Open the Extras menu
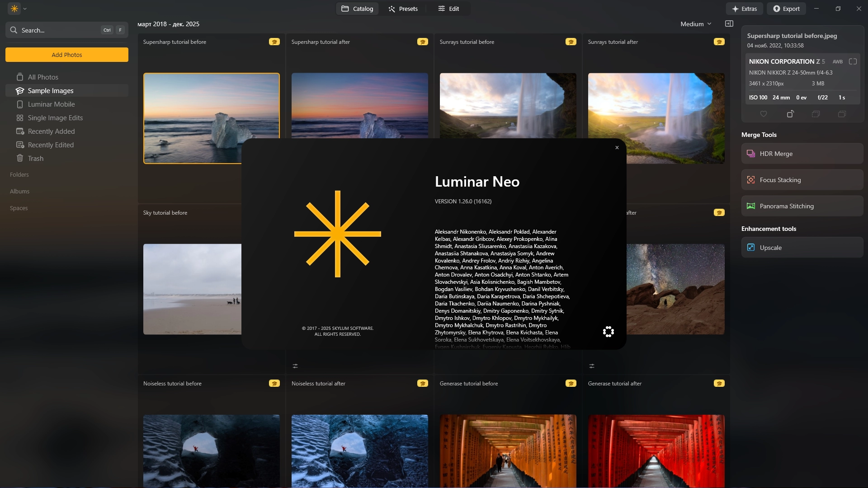 click(x=744, y=9)
